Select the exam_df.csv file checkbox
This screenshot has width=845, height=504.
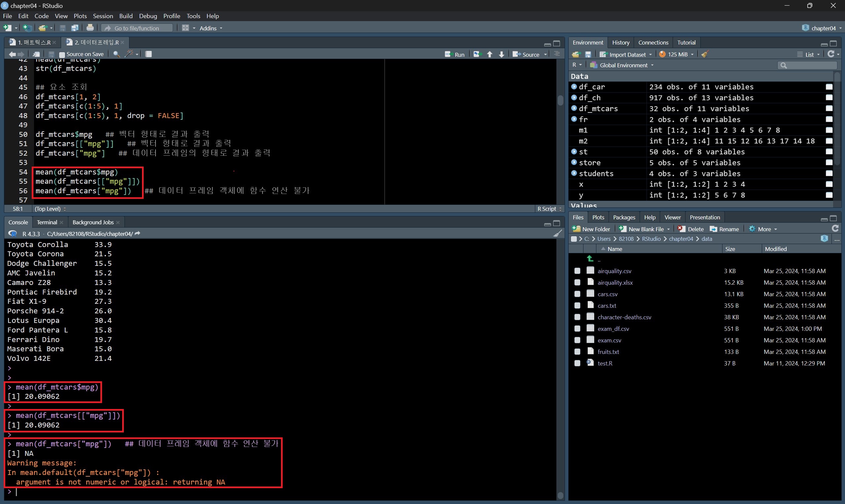click(x=577, y=329)
